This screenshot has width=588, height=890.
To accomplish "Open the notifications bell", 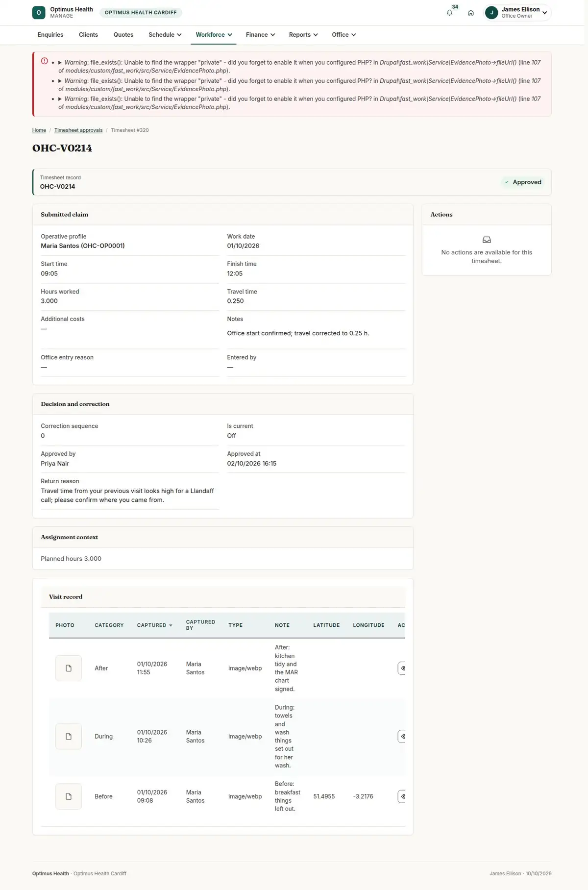I will [449, 13].
